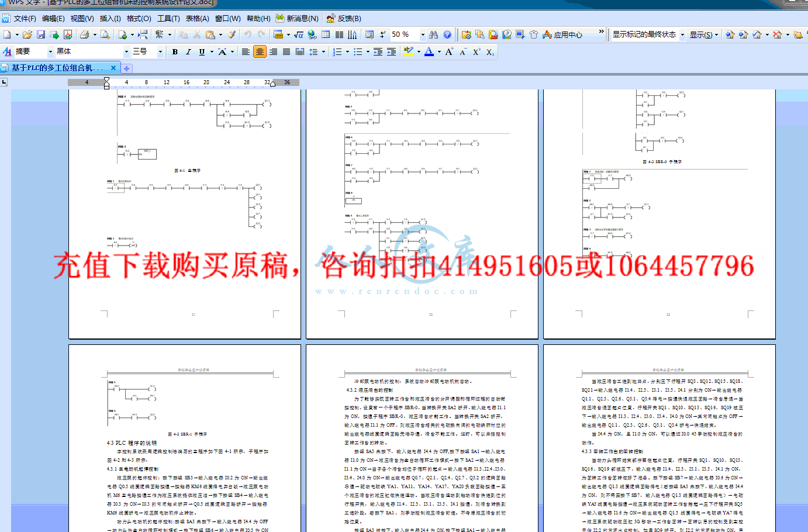The width and height of the screenshot is (808, 532).
Task: Click the 反馈(B) button
Action: [344, 19]
